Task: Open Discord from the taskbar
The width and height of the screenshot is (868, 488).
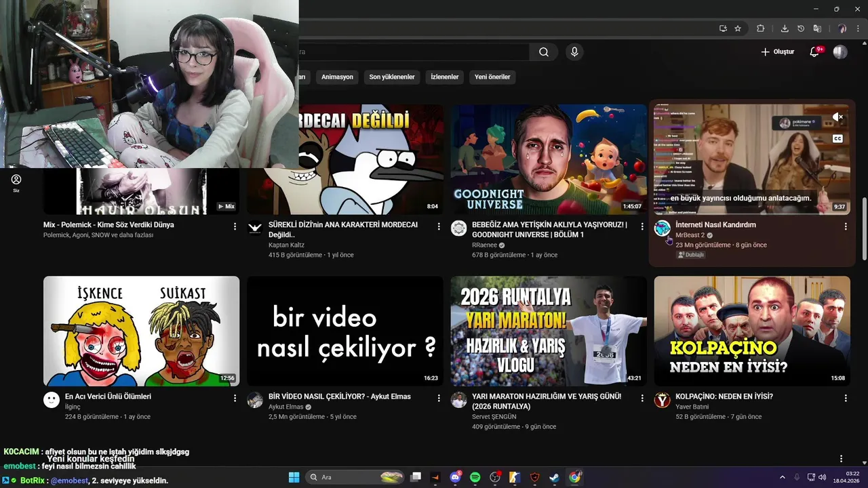Action: click(x=455, y=477)
